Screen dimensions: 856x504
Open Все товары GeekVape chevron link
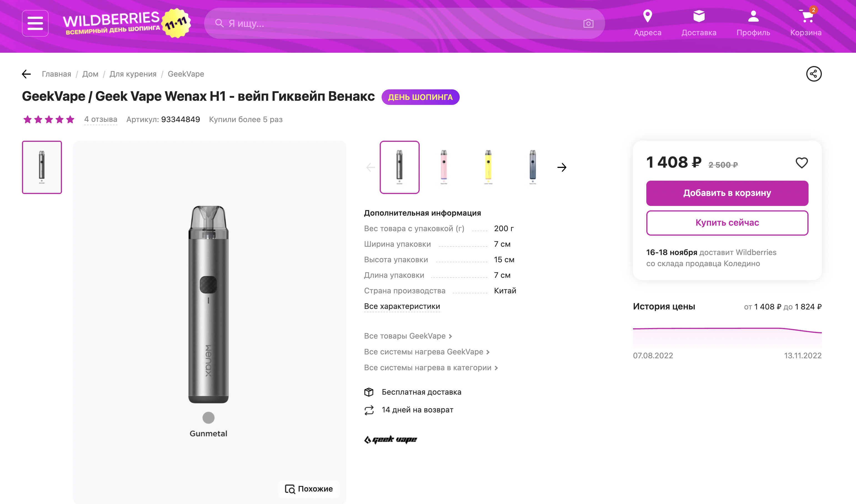click(408, 336)
